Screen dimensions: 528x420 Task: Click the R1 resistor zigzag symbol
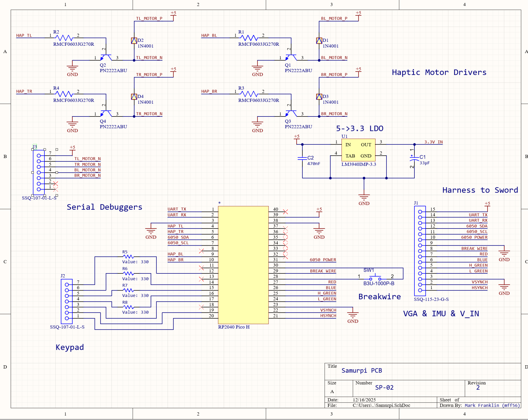pyautogui.click(x=249, y=38)
